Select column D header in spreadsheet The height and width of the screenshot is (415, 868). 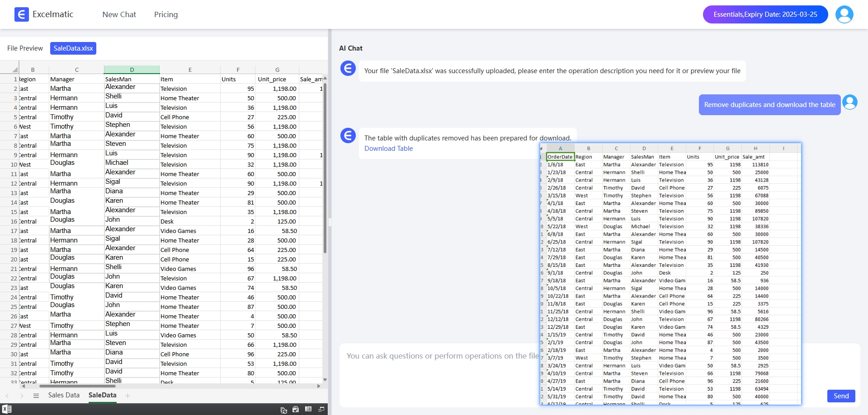[x=132, y=70]
